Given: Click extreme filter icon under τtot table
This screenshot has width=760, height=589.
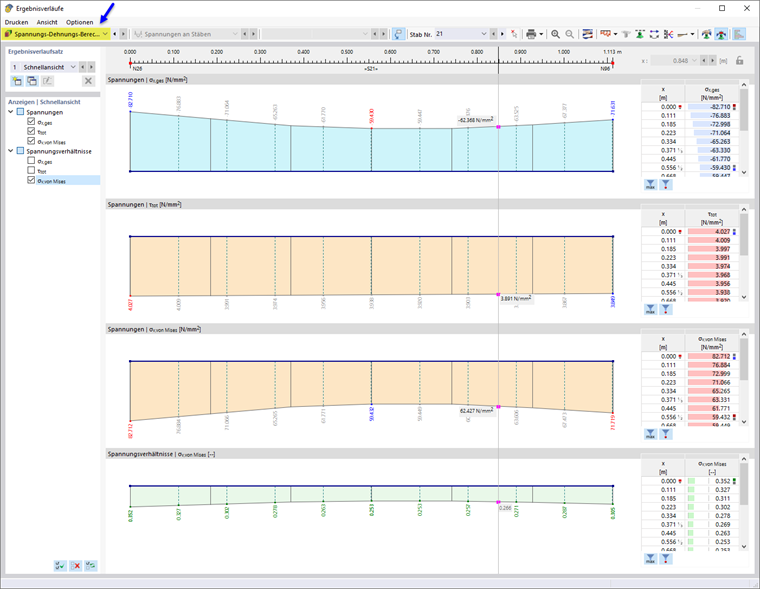Looking at the screenshot, I should pos(666,309).
